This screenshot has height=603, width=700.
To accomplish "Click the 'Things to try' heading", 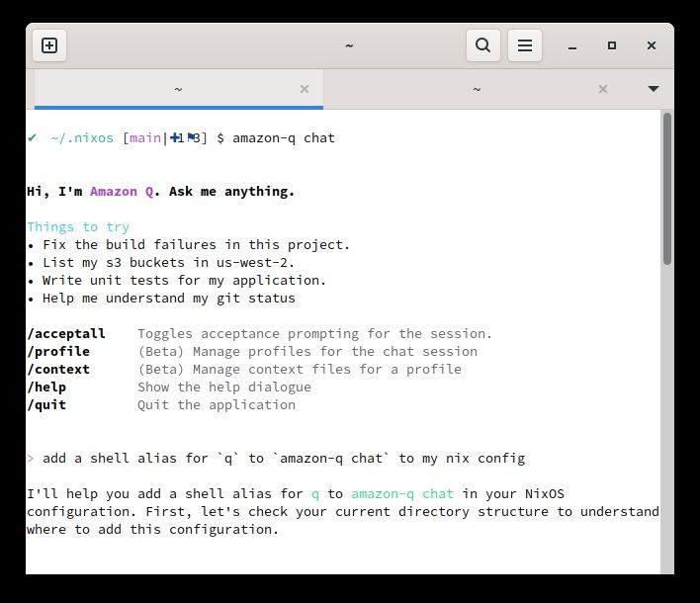I will 78,226.
